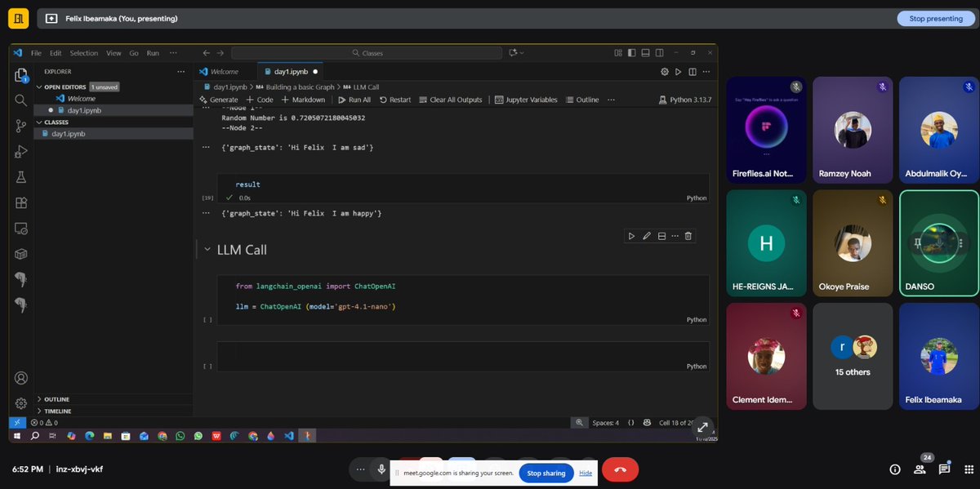Open Manage gear icon in activity bar
980x489 pixels.
point(21,403)
